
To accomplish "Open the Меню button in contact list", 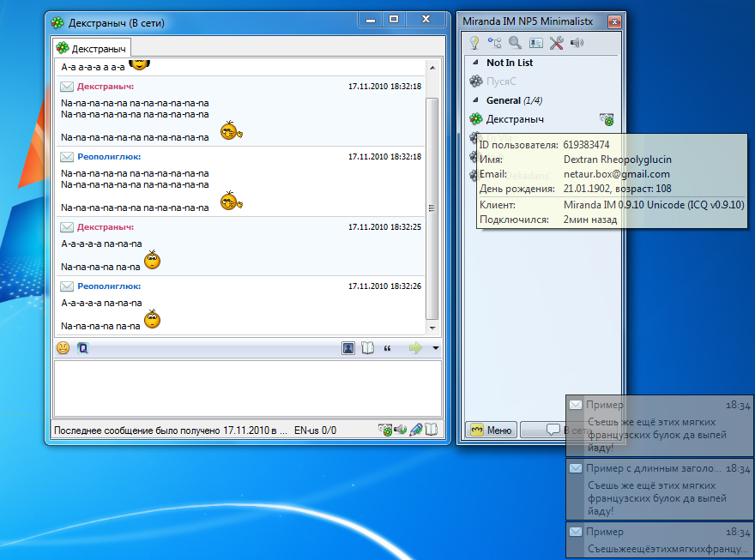I will (492, 430).
